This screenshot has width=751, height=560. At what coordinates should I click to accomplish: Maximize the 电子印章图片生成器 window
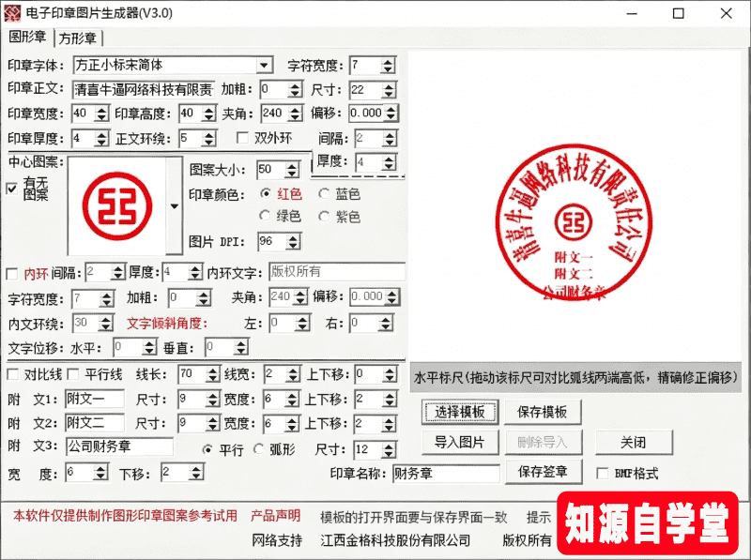(678, 13)
